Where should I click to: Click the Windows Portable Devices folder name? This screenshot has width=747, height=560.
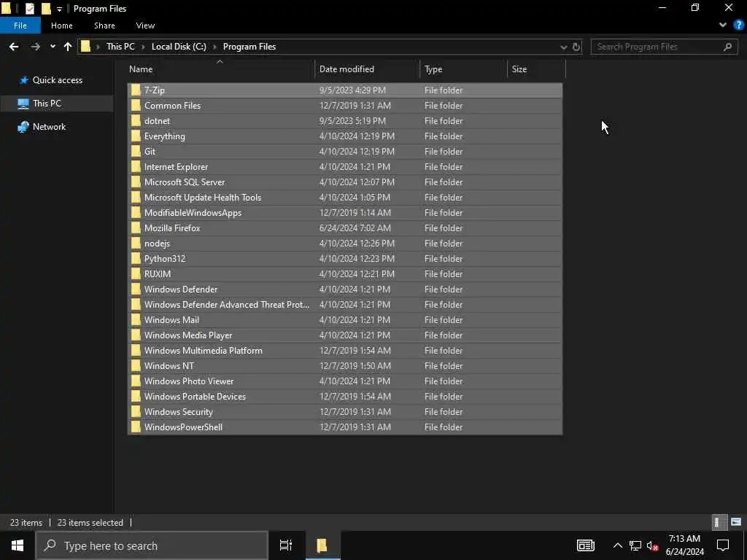point(195,396)
